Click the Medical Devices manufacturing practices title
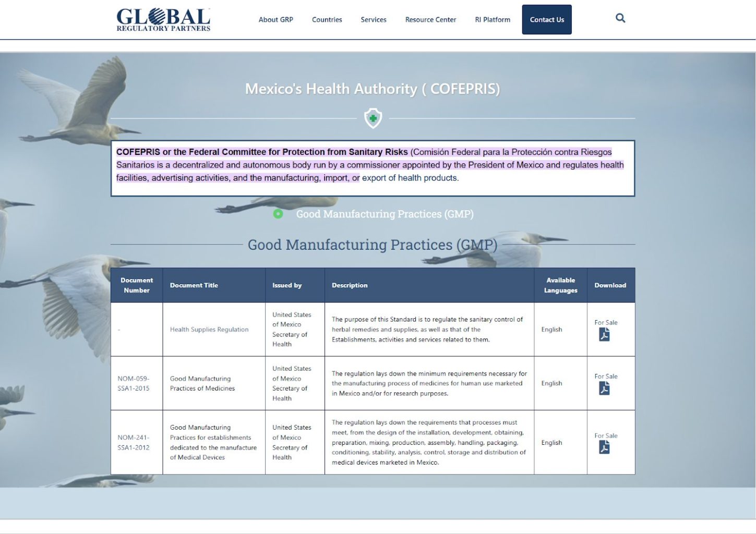The width and height of the screenshot is (756, 534). 213,442
